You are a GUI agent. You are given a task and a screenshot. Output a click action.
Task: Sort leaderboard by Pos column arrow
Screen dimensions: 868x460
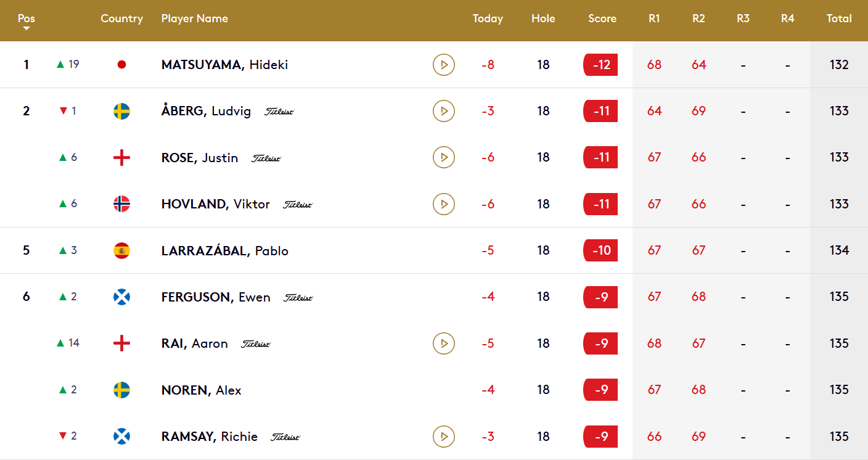point(26,28)
